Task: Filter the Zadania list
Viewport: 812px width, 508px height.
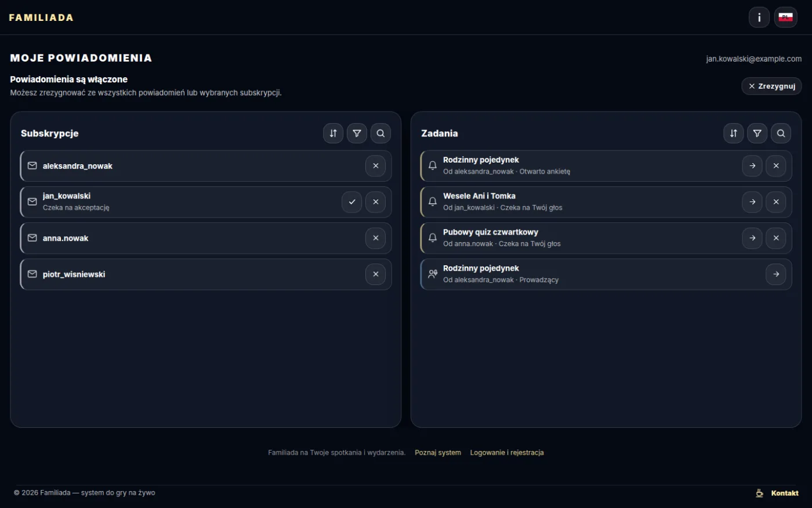Action: (757, 133)
